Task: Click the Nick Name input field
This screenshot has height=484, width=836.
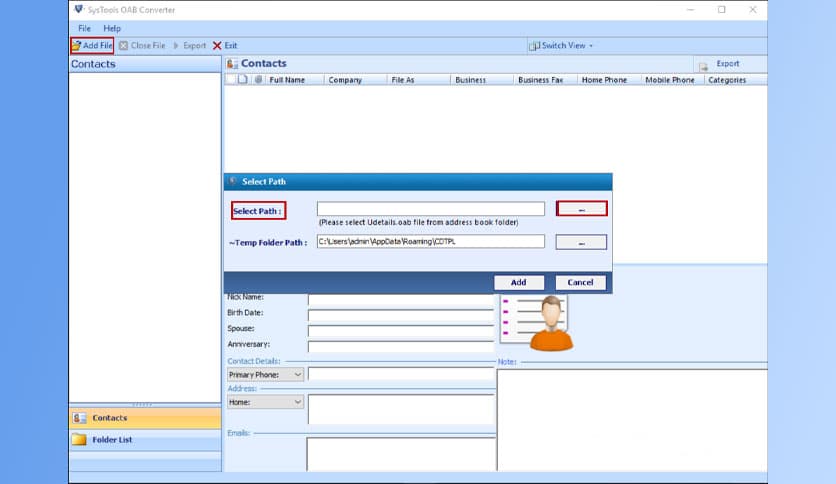Action: click(x=401, y=300)
